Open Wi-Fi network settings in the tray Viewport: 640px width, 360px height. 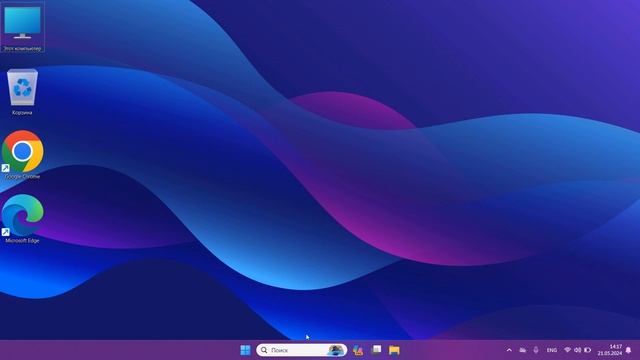[x=567, y=350]
